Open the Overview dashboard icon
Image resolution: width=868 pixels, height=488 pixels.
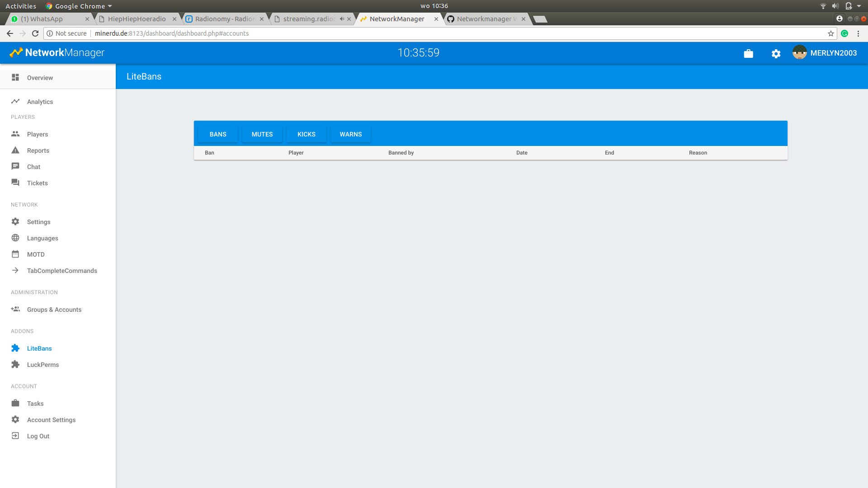point(15,77)
